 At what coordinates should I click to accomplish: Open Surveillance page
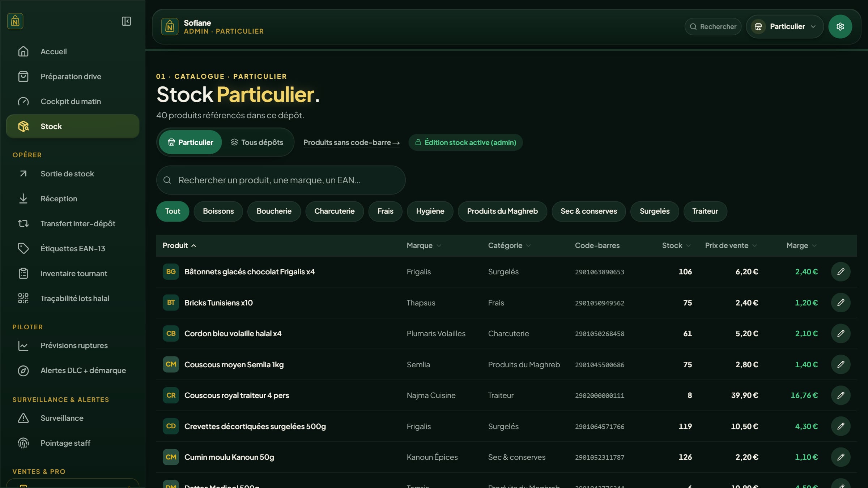click(72, 418)
